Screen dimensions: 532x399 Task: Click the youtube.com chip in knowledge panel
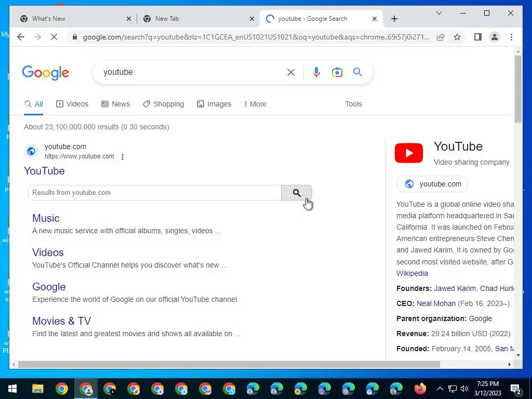432,184
